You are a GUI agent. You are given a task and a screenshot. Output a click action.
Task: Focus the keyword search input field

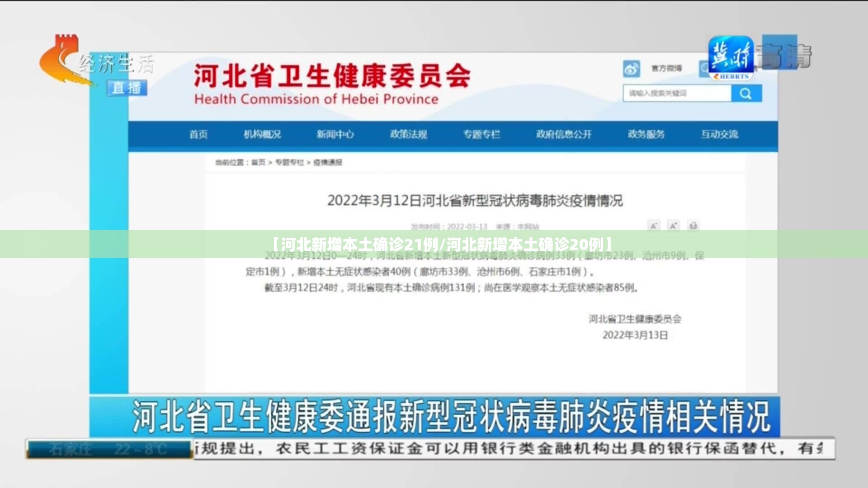tap(677, 94)
